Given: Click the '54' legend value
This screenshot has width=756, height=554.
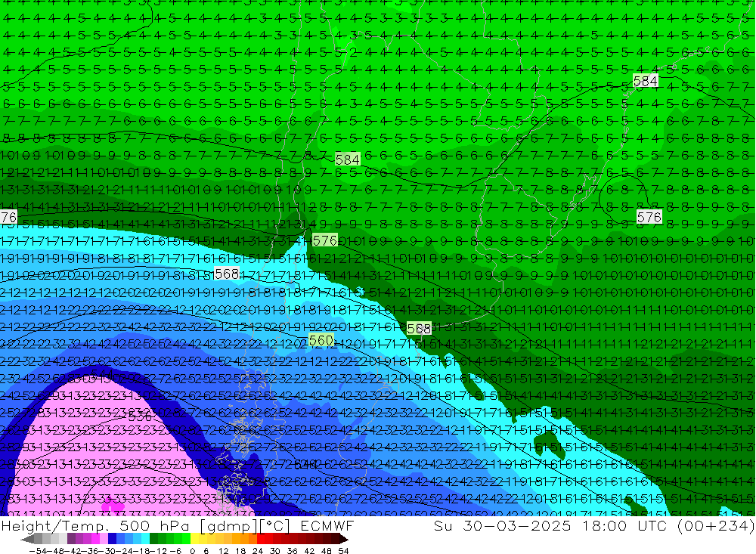Looking at the screenshot, I should pos(343,551).
